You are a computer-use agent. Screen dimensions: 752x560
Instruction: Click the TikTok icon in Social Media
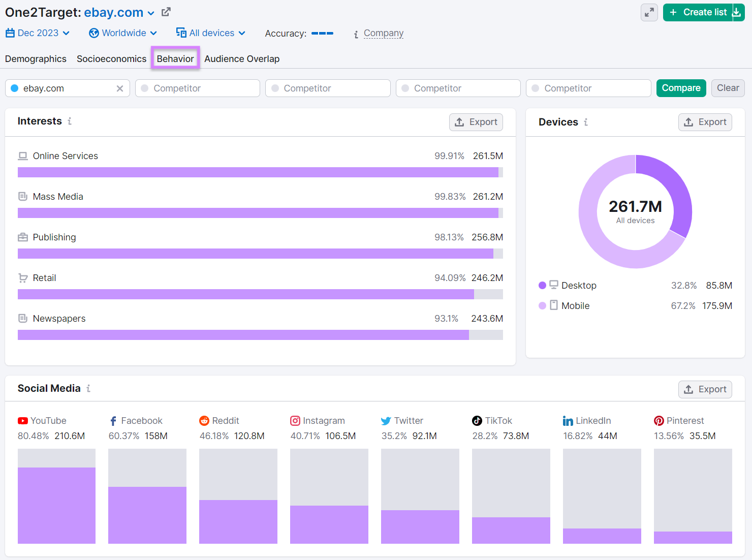[x=477, y=421]
